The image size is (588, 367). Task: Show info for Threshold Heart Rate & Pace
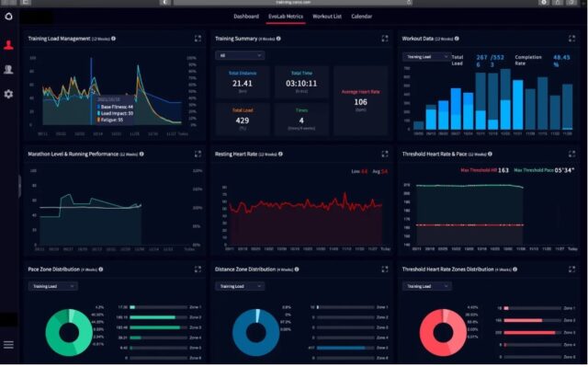tap(490, 154)
